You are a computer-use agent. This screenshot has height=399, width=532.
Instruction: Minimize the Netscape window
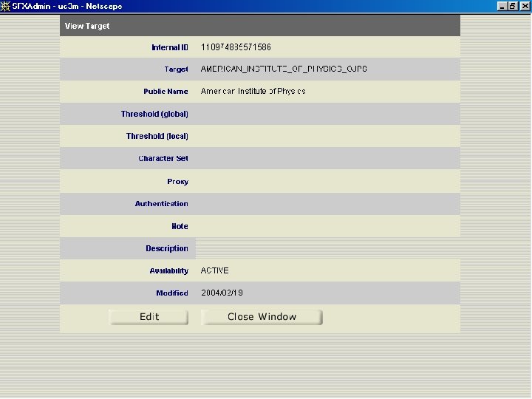502,6
